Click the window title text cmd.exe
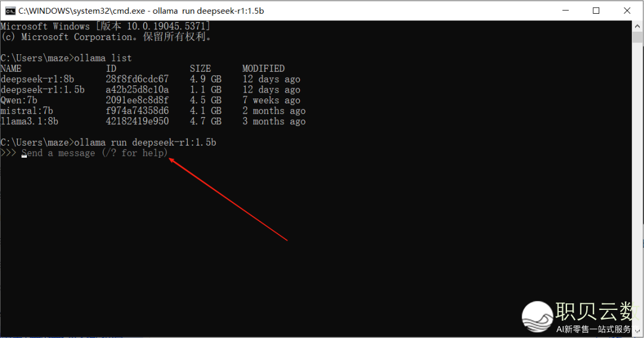Image resolution: width=644 pixels, height=338 pixels. click(x=141, y=11)
